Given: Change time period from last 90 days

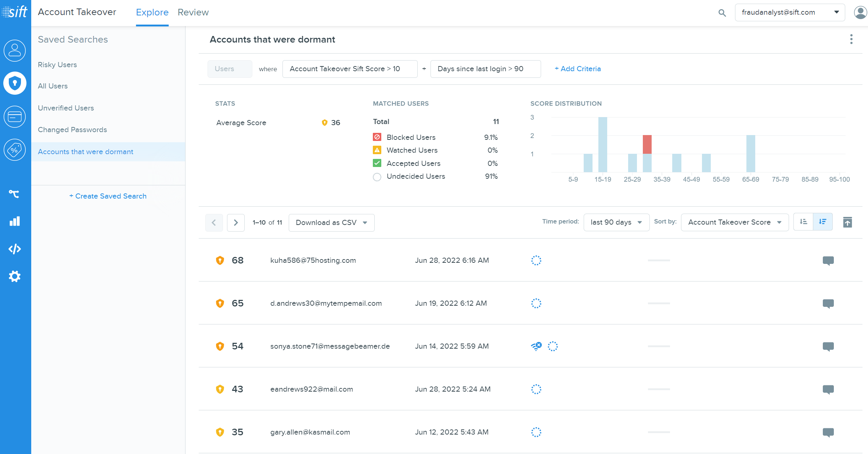Looking at the screenshot, I should (616, 222).
